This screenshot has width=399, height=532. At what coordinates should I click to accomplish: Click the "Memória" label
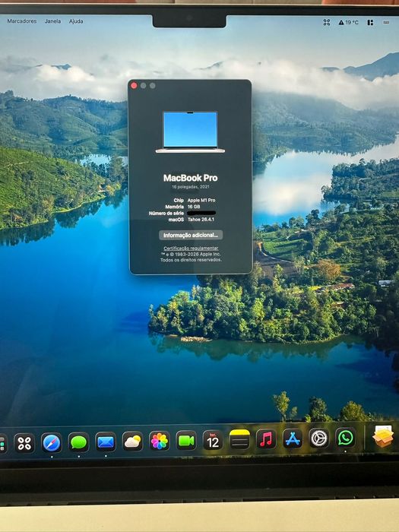[x=174, y=207]
